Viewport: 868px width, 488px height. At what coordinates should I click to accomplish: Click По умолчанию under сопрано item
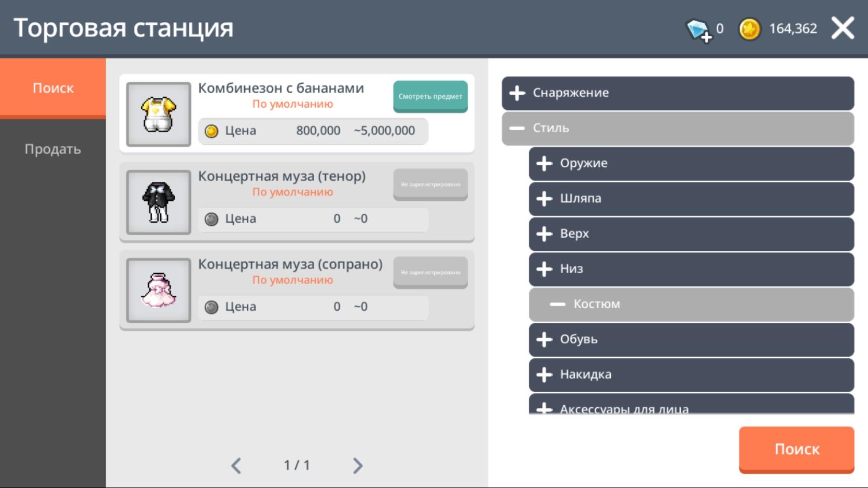292,280
